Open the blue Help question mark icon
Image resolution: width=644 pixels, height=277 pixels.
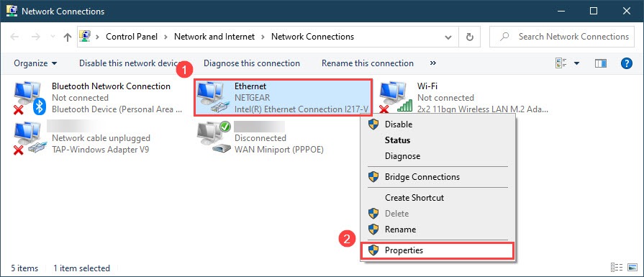pos(626,63)
